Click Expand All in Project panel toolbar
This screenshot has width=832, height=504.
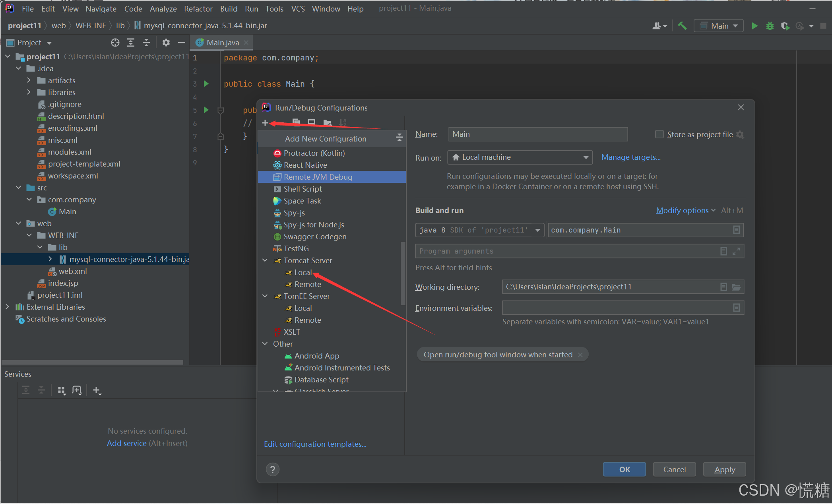tap(131, 43)
